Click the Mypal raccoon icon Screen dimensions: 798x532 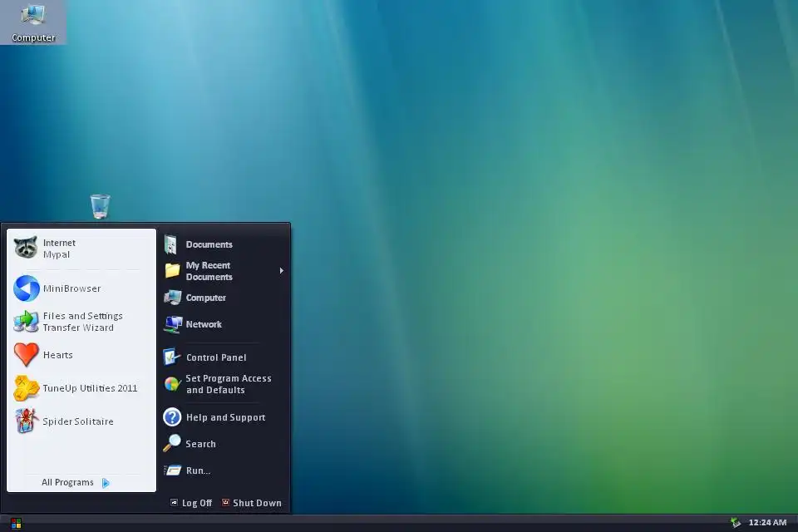[x=26, y=248]
